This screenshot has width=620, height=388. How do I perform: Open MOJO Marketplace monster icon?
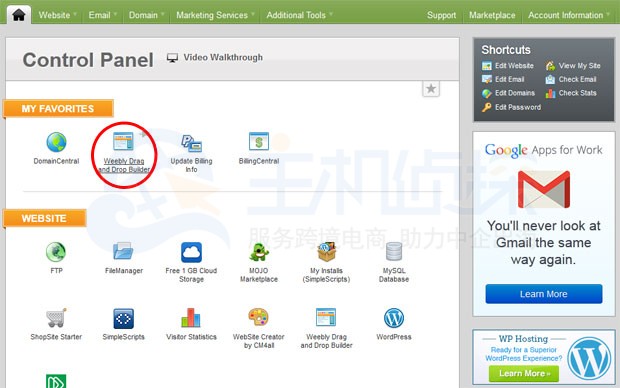[x=259, y=252]
